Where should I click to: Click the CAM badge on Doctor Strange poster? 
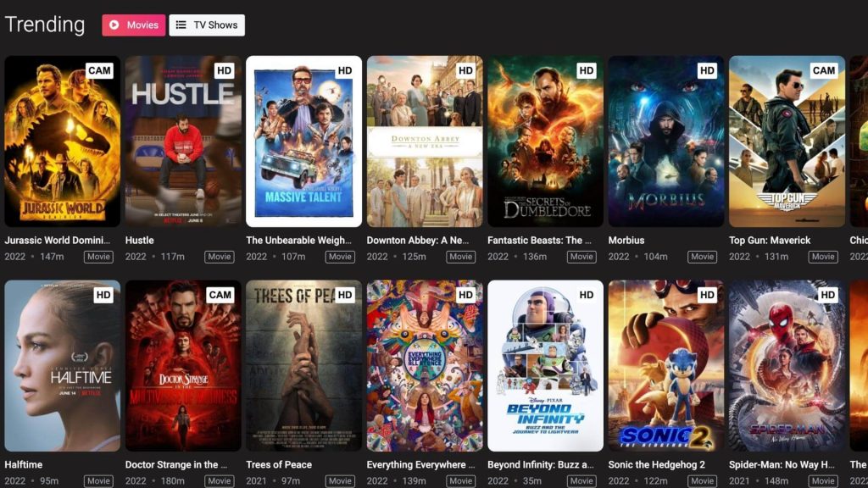click(220, 295)
